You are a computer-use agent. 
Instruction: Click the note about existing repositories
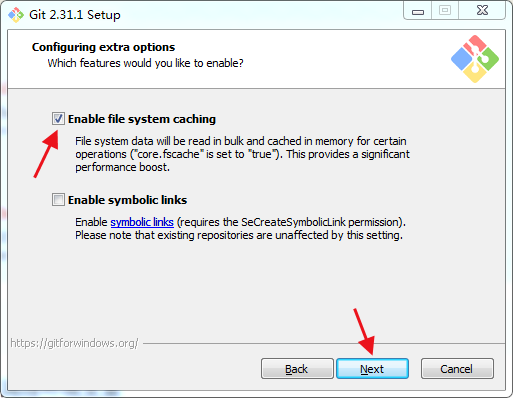[239, 235]
